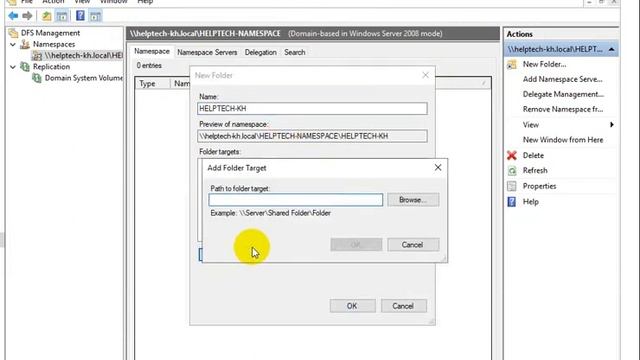Click the Replication node icon in tree
The height and width of the screenshot is (360, 640).
click(25, 67)
